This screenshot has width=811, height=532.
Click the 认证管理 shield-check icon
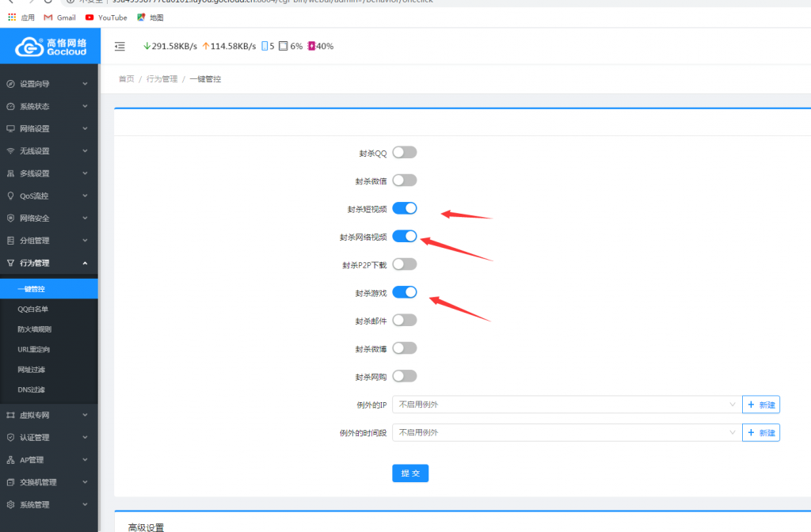tap(10, 437)
